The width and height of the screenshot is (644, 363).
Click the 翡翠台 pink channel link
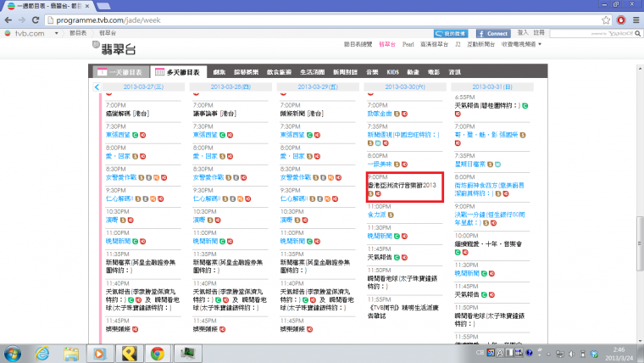(x=387, y=44)
